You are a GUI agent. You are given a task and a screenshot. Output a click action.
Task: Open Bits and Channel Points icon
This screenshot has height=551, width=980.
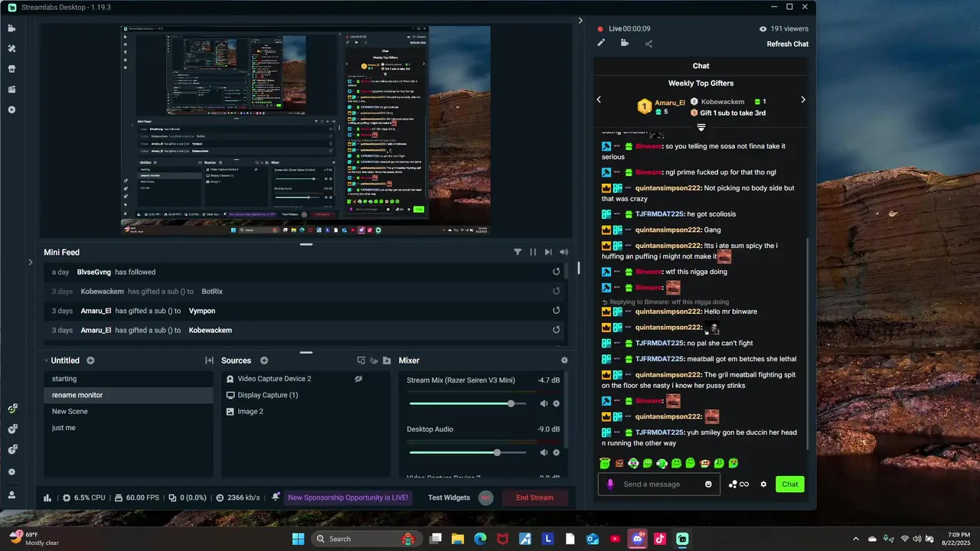tap(739, 484)
